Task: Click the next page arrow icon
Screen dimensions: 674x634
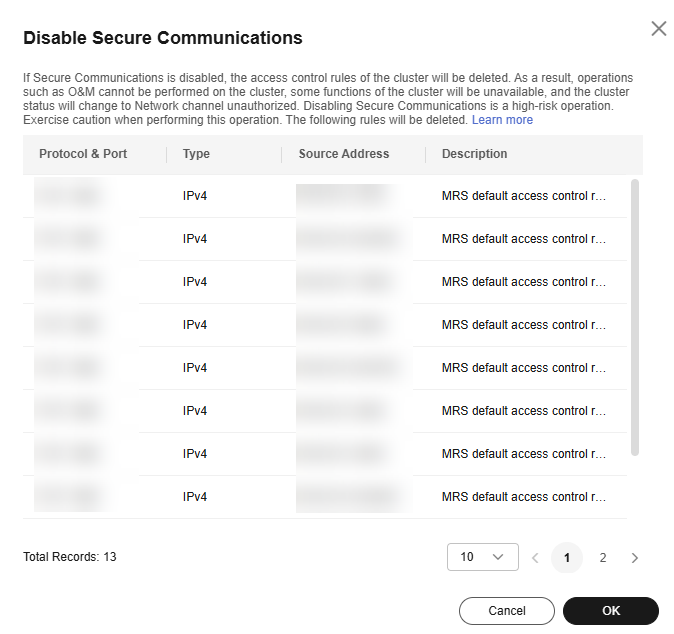Action: pyautogui.click(x=634, y=557)
